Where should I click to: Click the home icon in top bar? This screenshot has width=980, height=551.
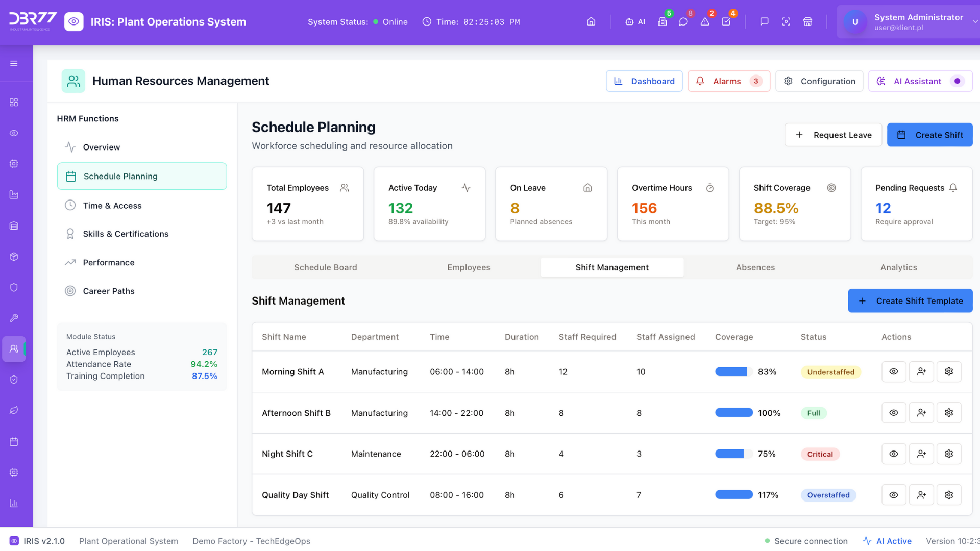591,22
